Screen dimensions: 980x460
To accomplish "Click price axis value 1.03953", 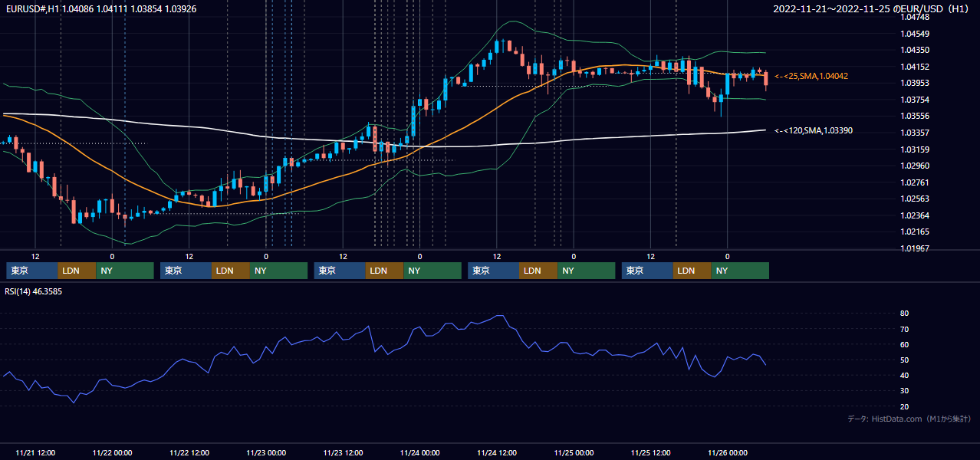I will pyautogui.click(x=916, y=84).
